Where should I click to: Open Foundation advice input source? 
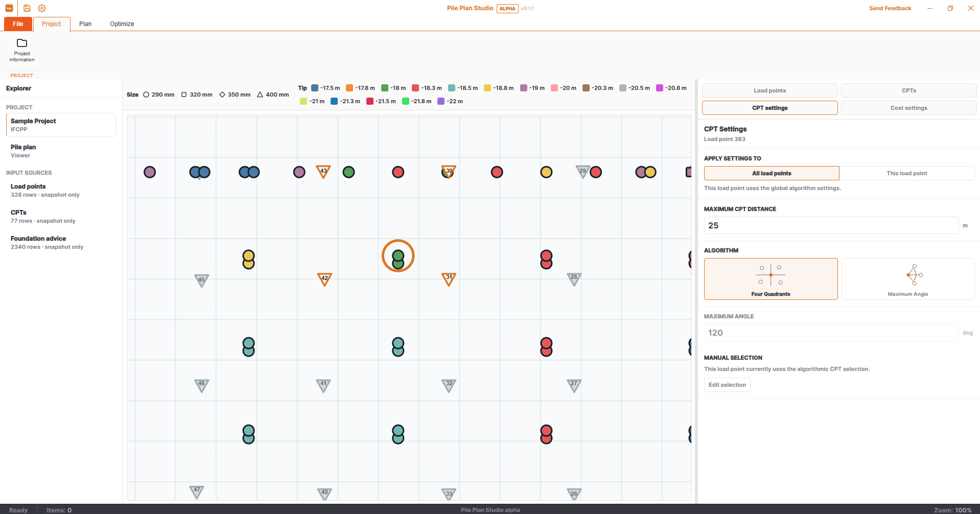[x=61, y=242]
